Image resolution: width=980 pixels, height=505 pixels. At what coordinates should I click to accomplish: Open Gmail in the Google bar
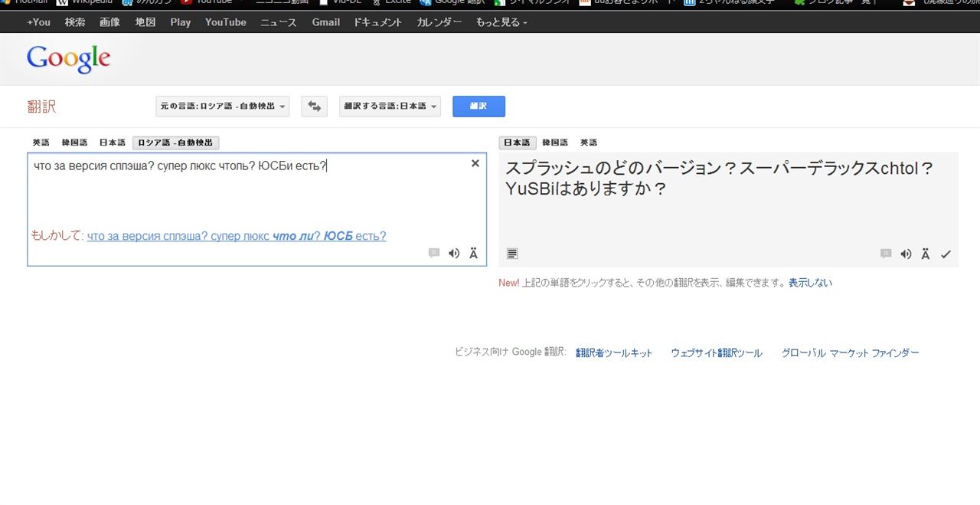(x=325, y=22)
